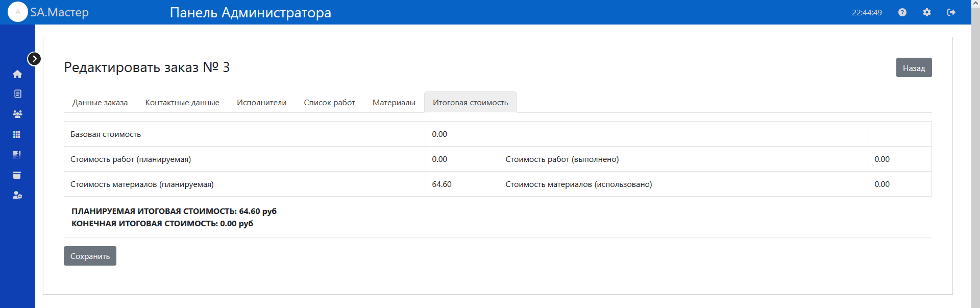The width and height of the screenshot is (980, 308).
Task: Open the list report sidebar icon
Action: (x=17, y=155)
